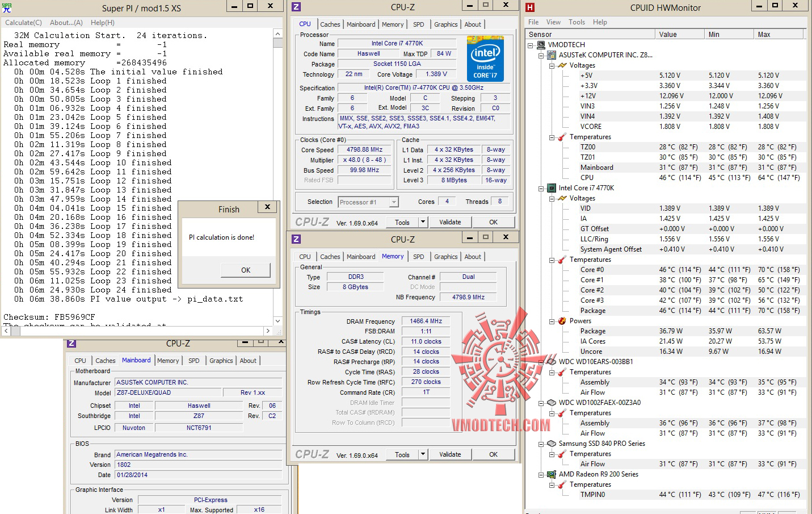Collapse the WDC WD10EARS-003BB1 tree node
The width and height of the screenshot is (812, 514).
[541, 362]
